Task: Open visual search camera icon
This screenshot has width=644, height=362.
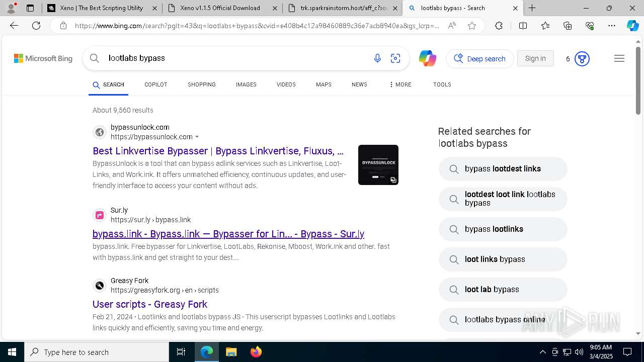Action: (395, 58)
